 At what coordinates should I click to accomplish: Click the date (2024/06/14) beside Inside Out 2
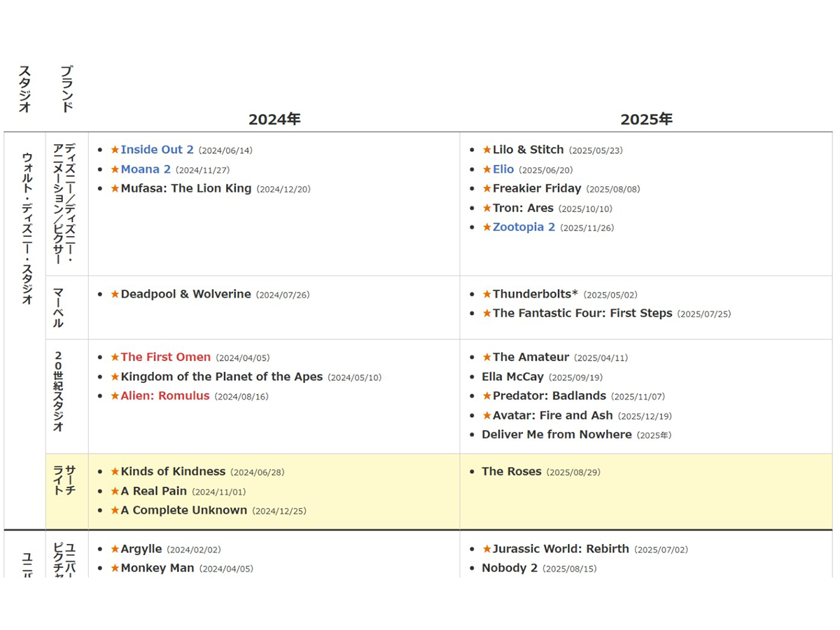[x=225, y=150]
